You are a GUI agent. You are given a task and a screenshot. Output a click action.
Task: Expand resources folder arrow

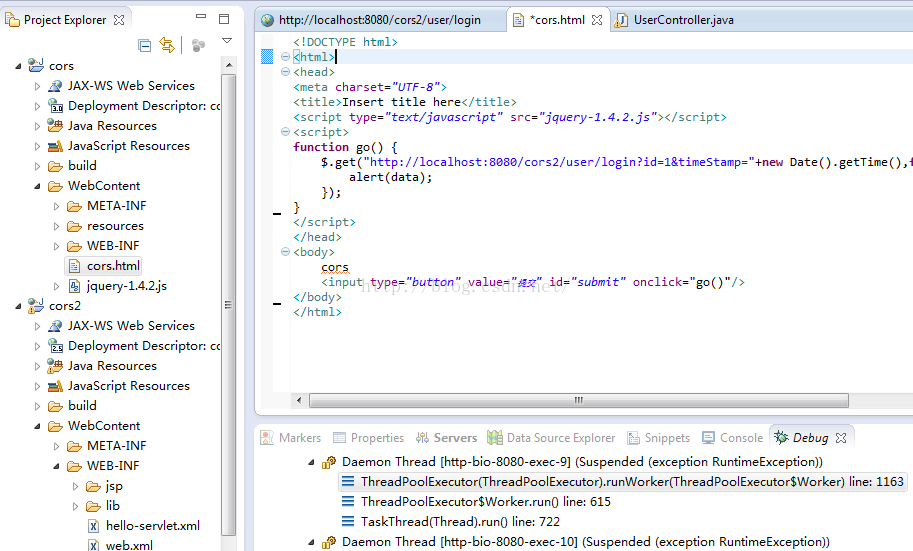(x=56, y=226)
